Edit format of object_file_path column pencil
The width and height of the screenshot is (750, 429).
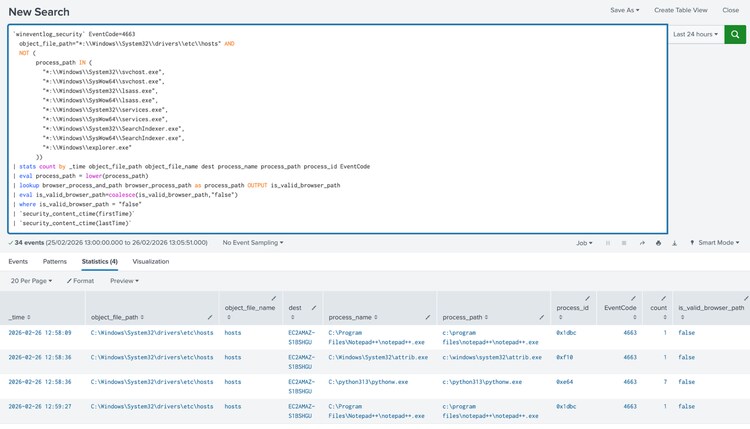click(x=210, y=317)
